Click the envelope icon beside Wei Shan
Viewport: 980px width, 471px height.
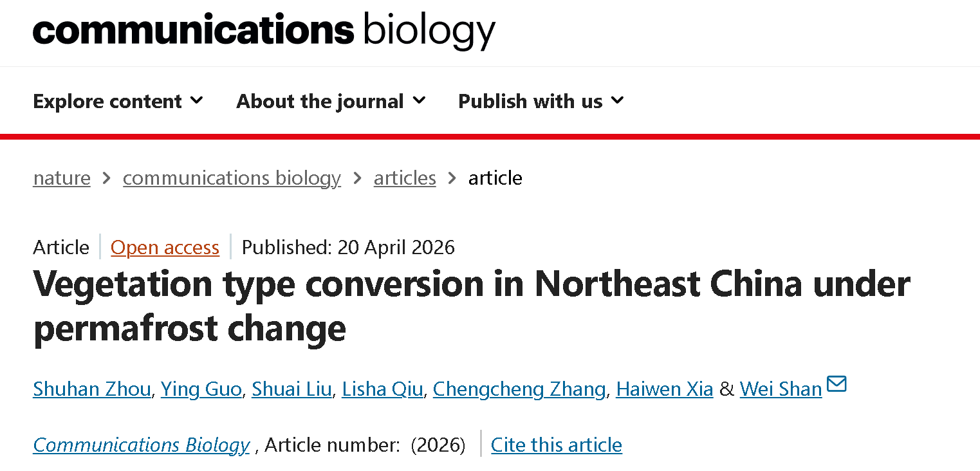tap(837, 385)
